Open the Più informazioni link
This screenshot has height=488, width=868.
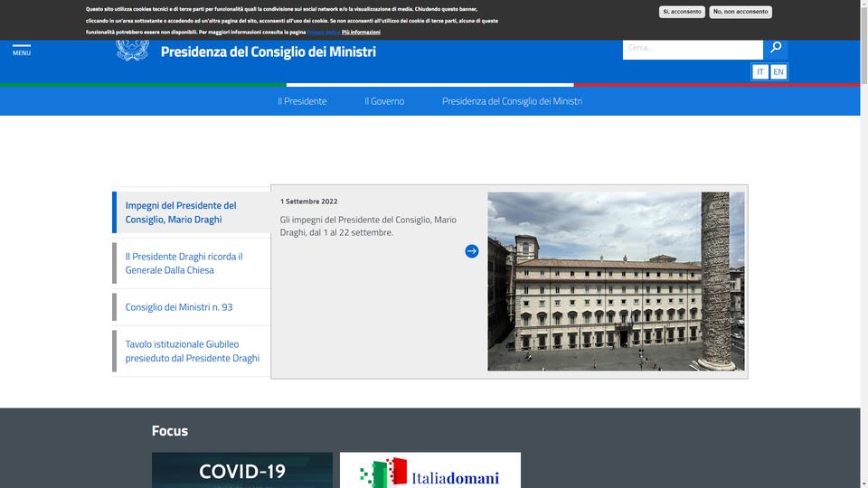pos(361,33)
